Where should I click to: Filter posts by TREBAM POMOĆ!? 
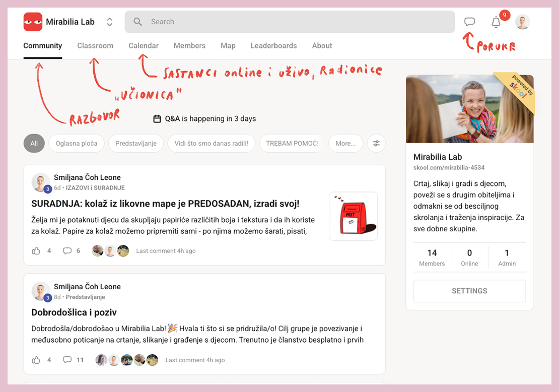[292, 144]
